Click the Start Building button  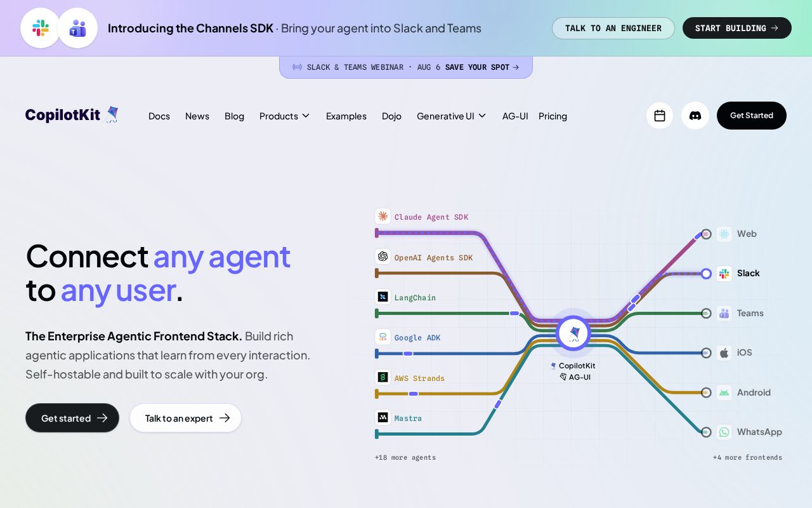tap(737, 28)
